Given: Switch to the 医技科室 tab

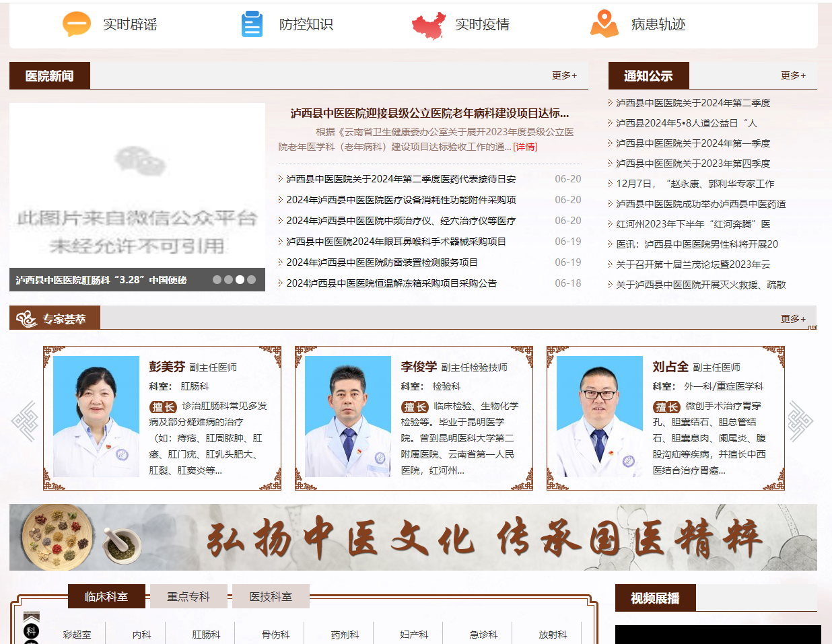Looking at the screenshot, I should (271, 596).
